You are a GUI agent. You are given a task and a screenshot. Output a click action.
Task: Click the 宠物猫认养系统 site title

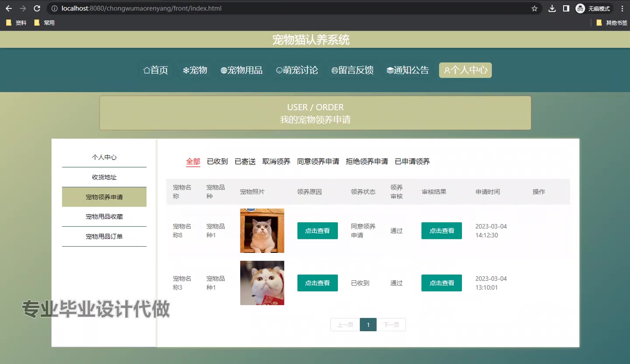tap(311, 40)
